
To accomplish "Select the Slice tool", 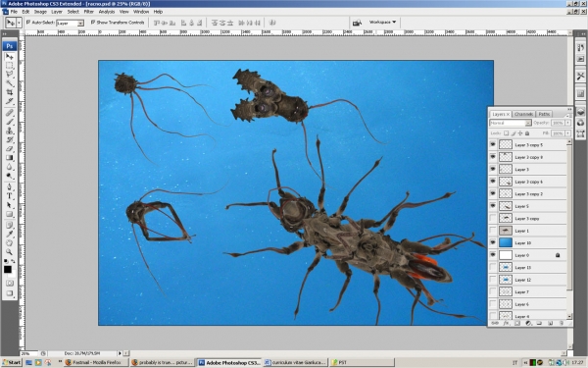I will (10, 101).
